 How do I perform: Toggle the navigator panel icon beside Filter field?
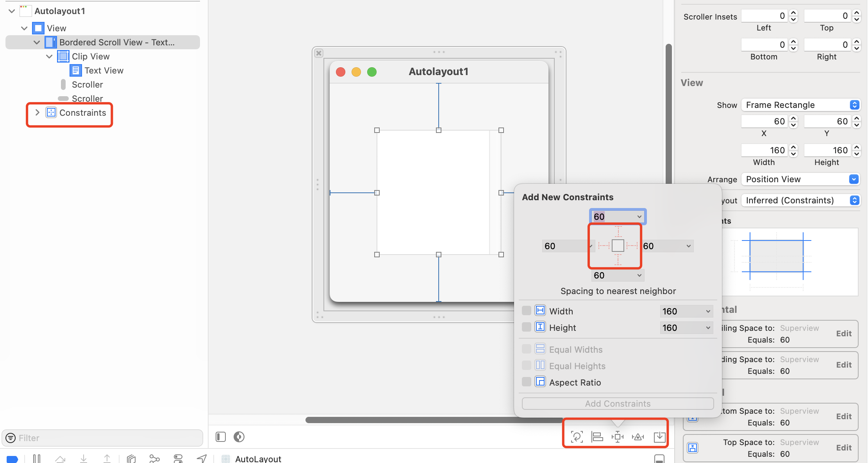pyautogui.click(x=220, y=437)
